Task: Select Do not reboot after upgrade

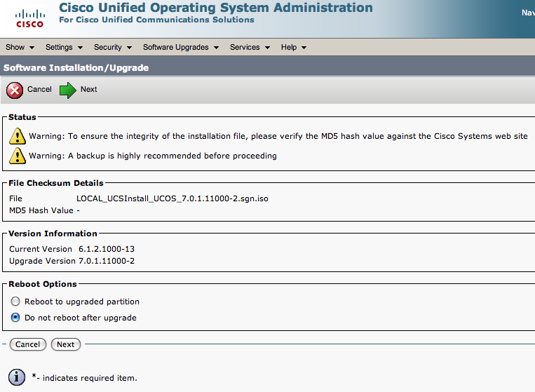Action: coord(15,317)
